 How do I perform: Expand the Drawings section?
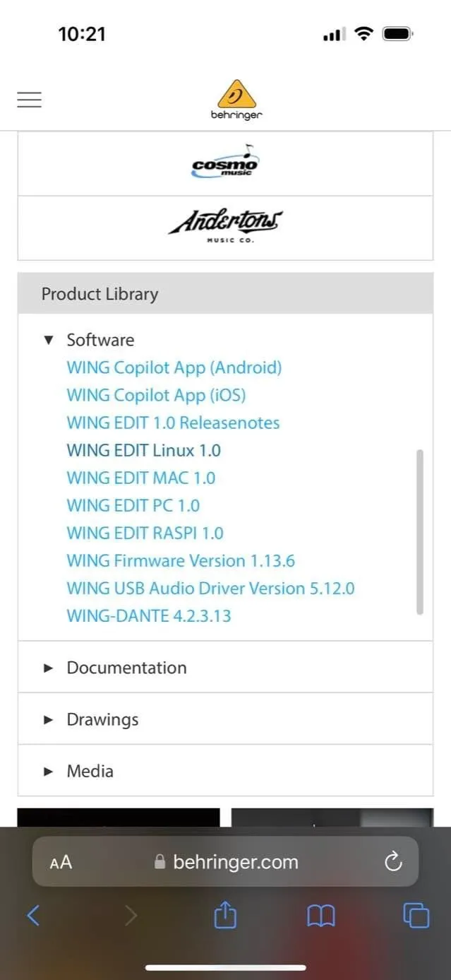click(225, 719)
